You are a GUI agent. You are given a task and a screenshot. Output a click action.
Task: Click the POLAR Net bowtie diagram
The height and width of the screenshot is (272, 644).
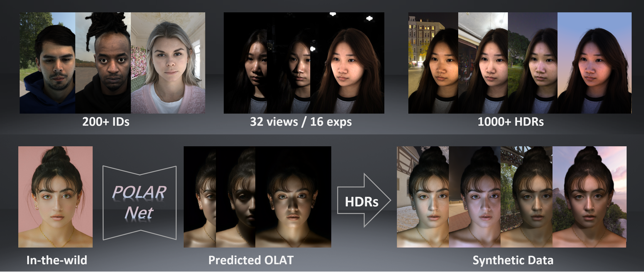(x=140, y=203)
